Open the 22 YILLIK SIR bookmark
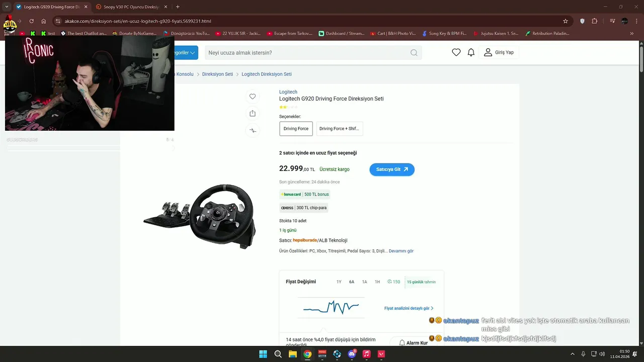The image size is (644, 362). pyautogui.click(x=237, y=34)
